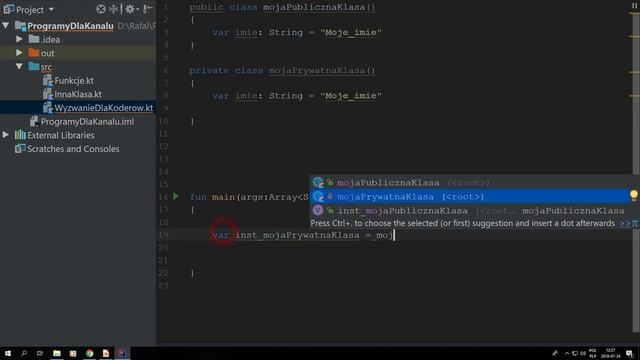Viewport: 640px width, 360px height.
Task: Run main via the green gutter arrow
Action: click(x=176, y=196)
